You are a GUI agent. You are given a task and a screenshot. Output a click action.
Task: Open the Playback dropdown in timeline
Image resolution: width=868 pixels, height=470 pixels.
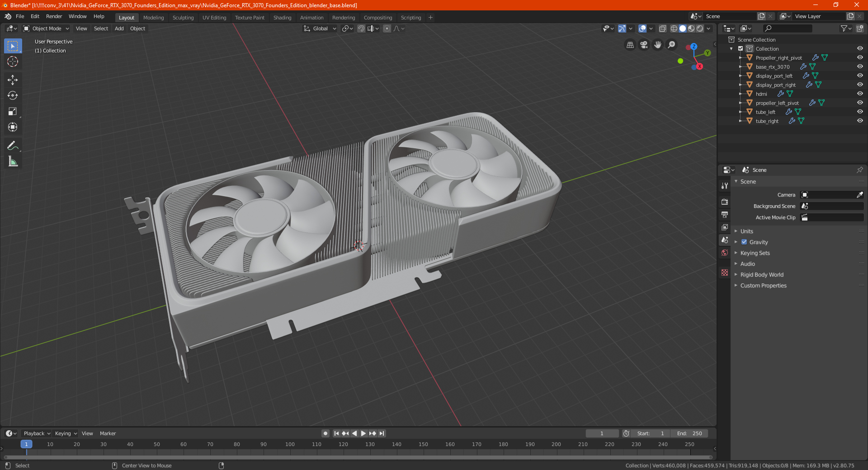tap(37, 433)
